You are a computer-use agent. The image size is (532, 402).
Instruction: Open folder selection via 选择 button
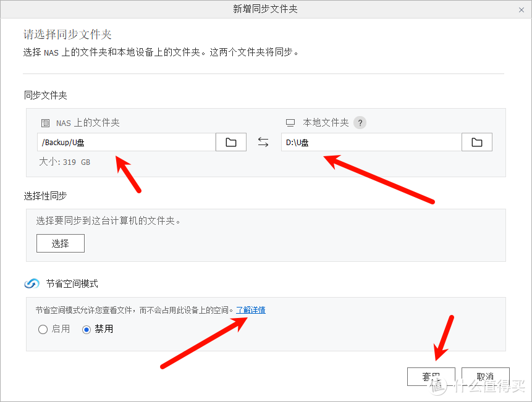(x=60, y=243)
